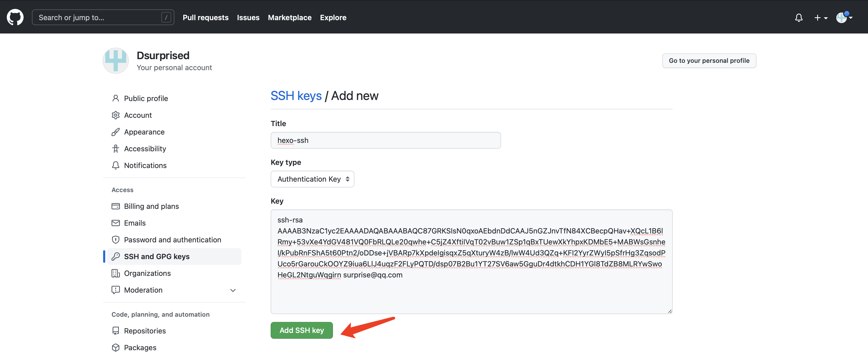
Task: Focus the Title input field containing hexo-ssh
Action: coord(385,141)
